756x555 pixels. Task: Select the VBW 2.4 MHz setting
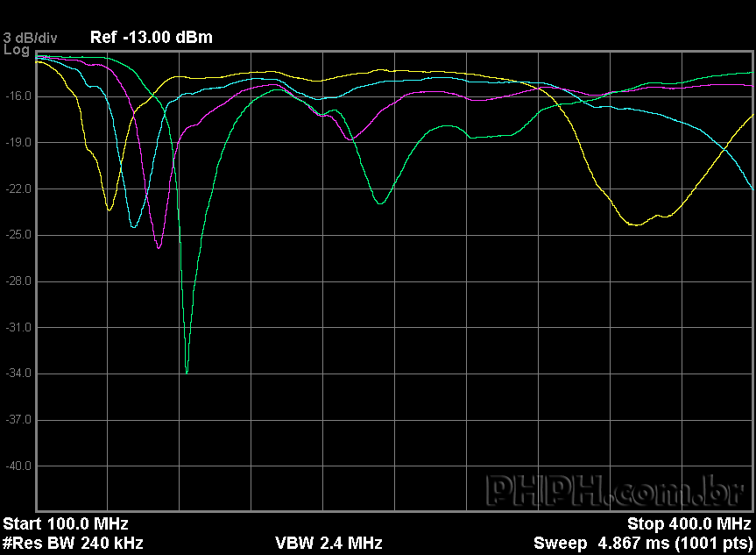tap(329, 543)
